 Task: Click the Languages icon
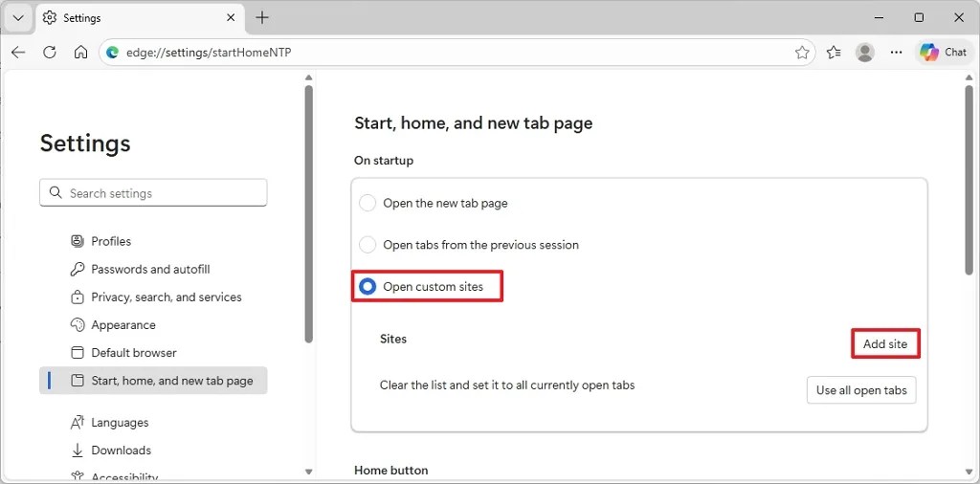[x=78, y=423]
